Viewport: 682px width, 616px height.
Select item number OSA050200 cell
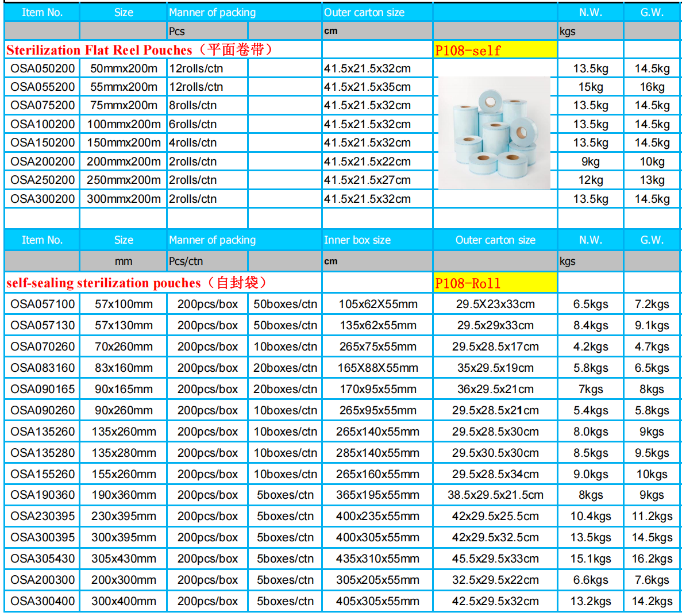point(43,68)
